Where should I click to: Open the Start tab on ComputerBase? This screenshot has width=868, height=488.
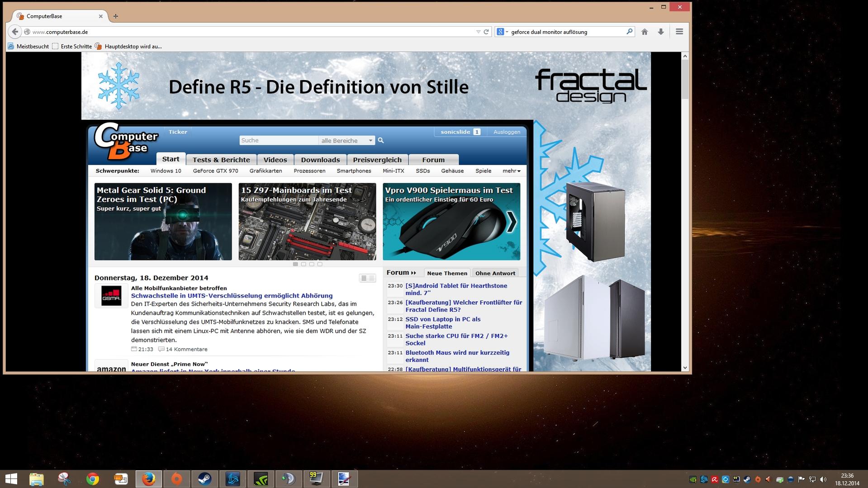171,159
